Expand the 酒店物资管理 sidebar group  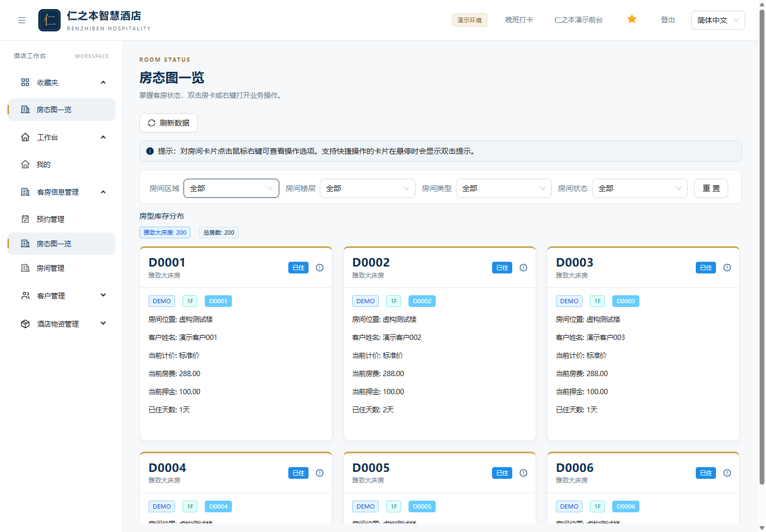point(103,323)
